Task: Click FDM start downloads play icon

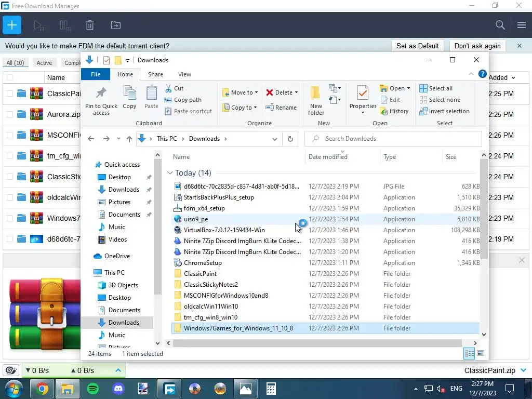Action: pos(38,25)
